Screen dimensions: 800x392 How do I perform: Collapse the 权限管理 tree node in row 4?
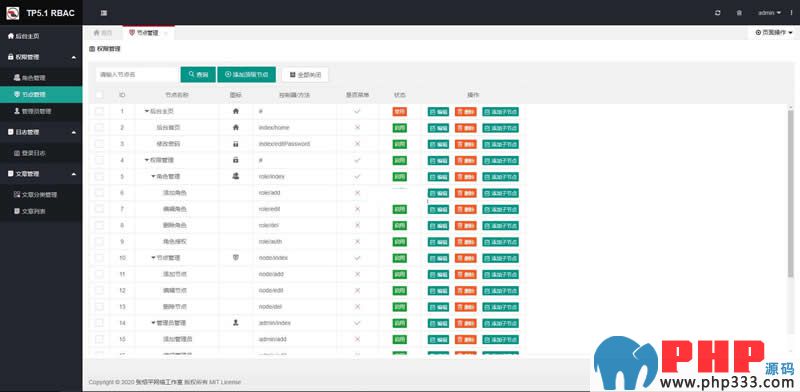pos(147,160)
